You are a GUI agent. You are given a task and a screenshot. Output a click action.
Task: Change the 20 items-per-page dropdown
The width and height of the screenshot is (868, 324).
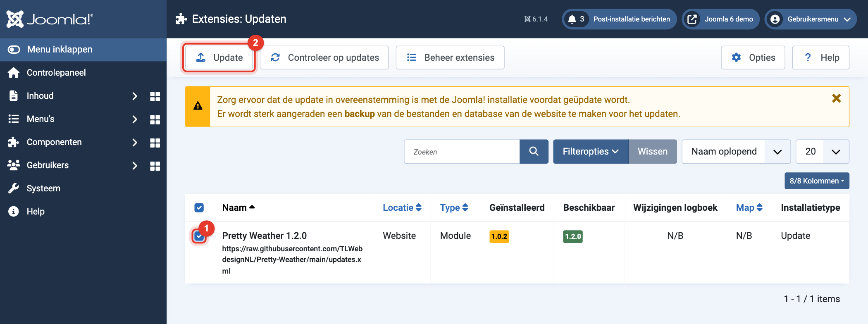pyautogui.click(x=822, y=152)
